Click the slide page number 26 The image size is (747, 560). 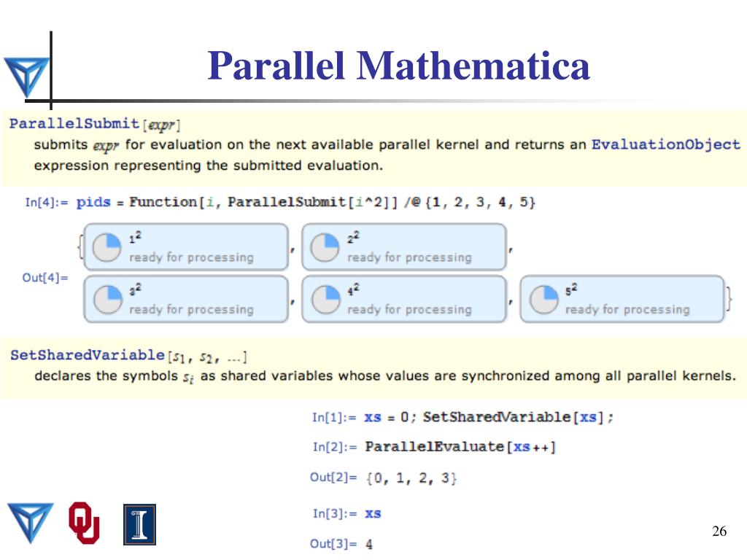[719, 531]
